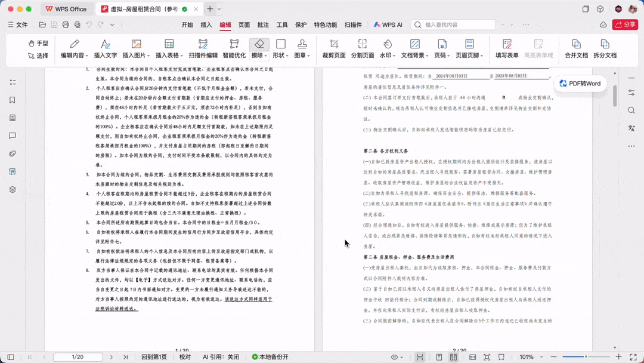The width and height of the screenshot is (644, 363).
Task: Click the open folder icon in quick toolbar
Action: point(42,24)
